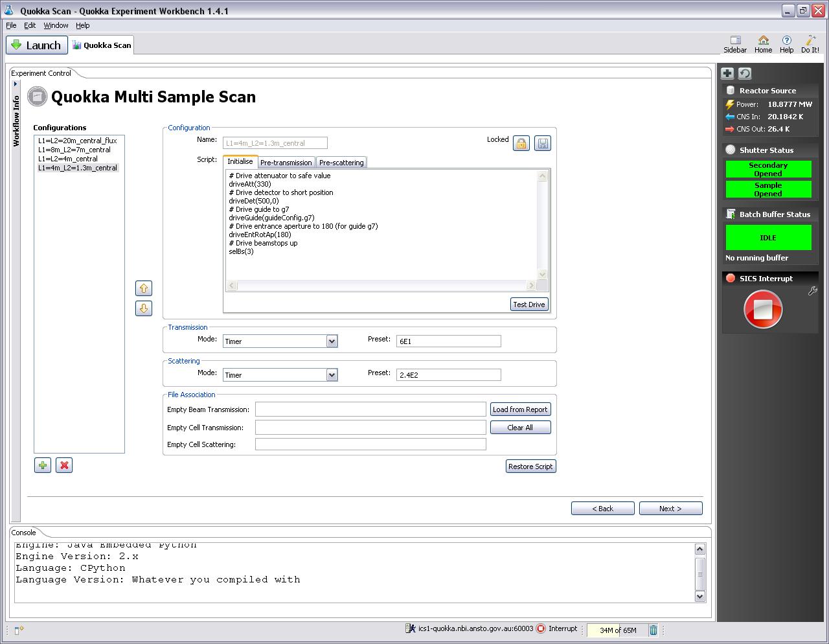Click the Test Drive button

pyautogui.click(x=528, y=305)
